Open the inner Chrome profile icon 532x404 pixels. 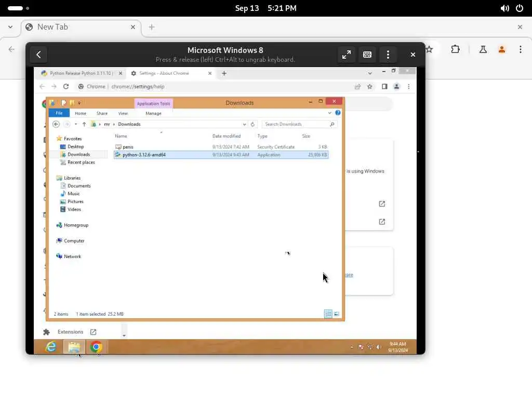pyautogui.click(x=396, y=87)
